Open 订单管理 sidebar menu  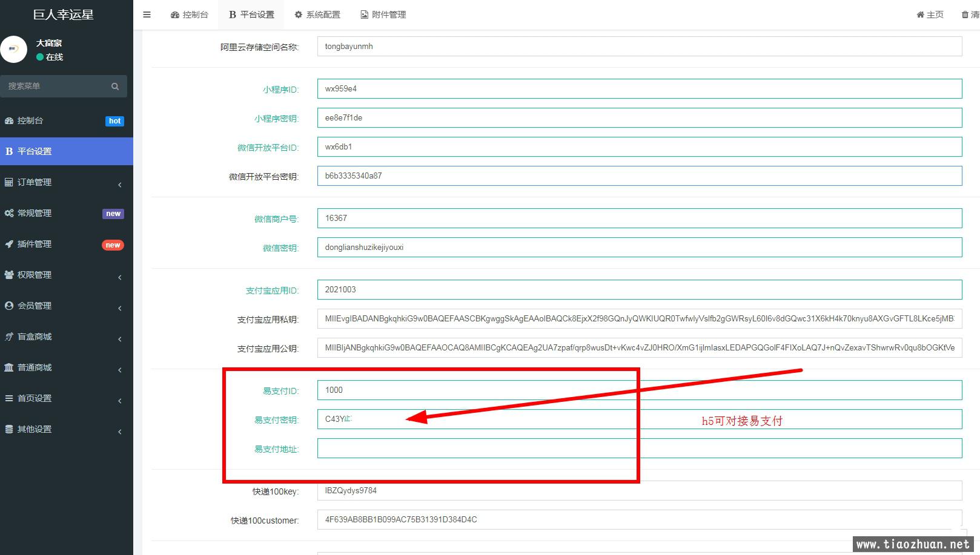(x=67, y=182)
